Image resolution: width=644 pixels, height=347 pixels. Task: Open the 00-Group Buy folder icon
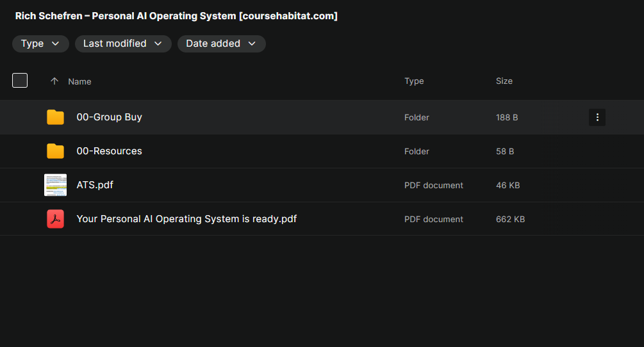pos(56,117)
